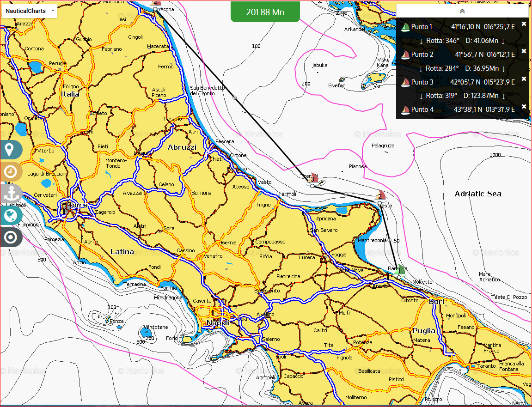Click the Bari city label
Image resolution: width=532 pixels, height=407 pixels.
pos(437,301)
